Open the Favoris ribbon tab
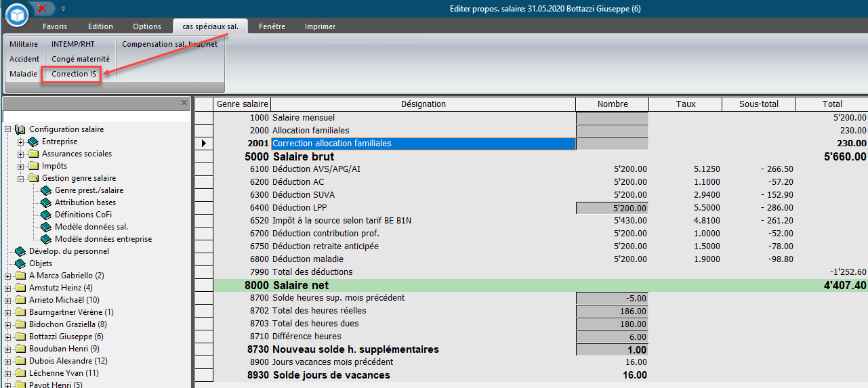The image size is (868, 388). tap(55, 26)
